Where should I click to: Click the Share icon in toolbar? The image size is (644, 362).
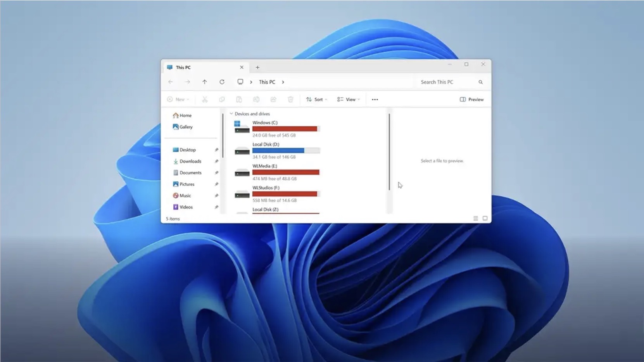point(273,100)
